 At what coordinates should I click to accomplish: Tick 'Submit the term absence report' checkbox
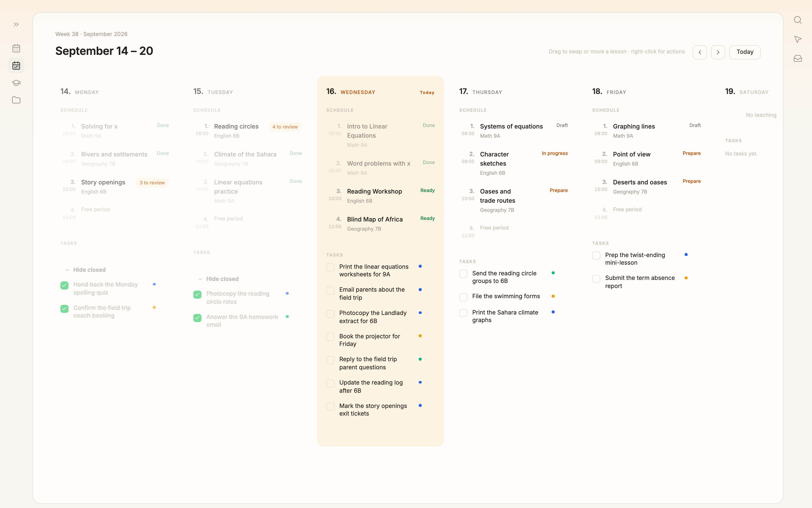click(596, 279)
